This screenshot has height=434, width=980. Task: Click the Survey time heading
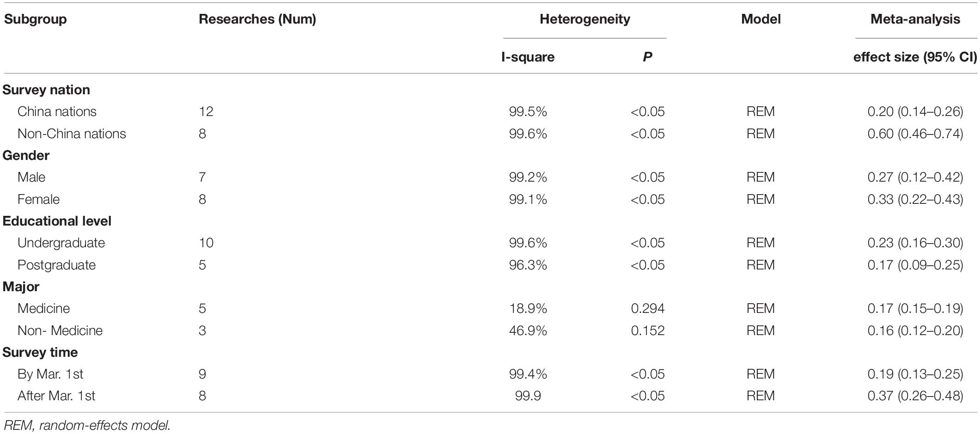tap(40, 352)
